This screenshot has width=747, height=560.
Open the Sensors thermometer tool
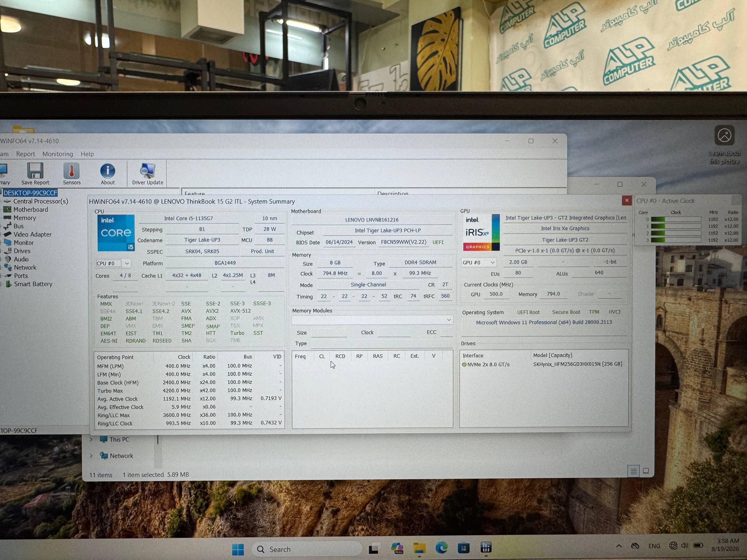click(x=71, y=170)
